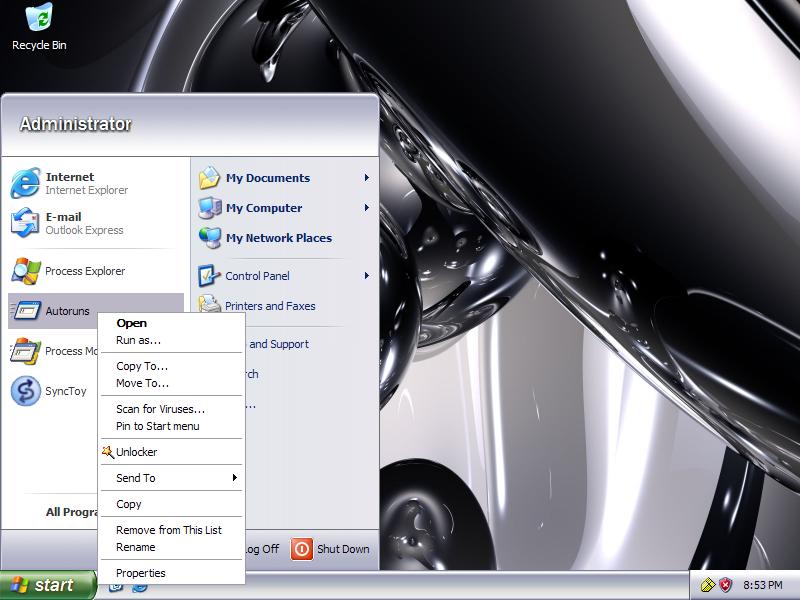Select "Remove from This List"
The width and height of the screenshot is (800, 600).
(x=169, y=530)
